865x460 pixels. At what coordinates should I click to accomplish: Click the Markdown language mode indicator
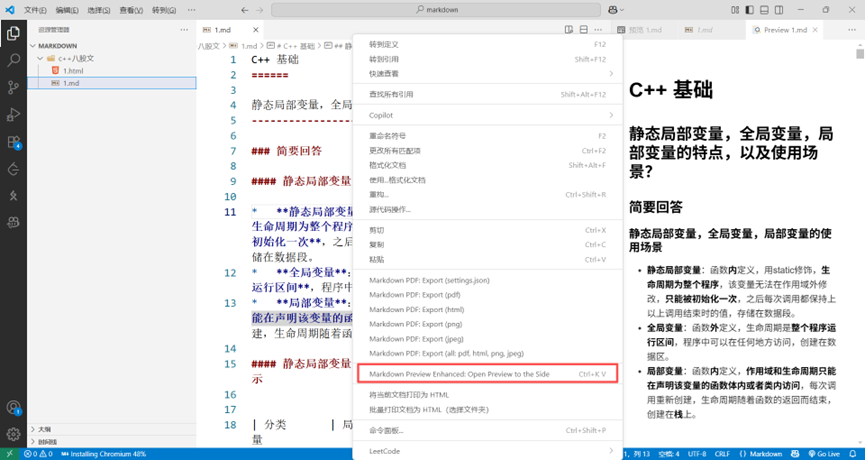pyautogui.click(x=761, y=454)
